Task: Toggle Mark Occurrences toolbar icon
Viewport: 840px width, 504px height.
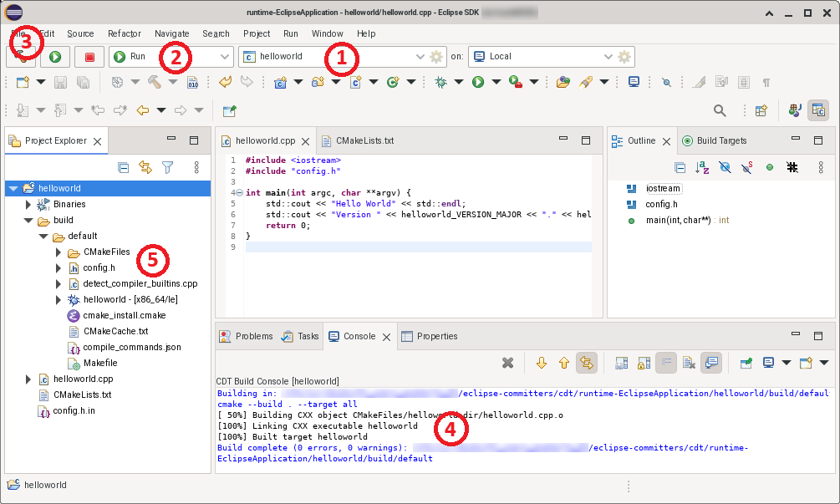Action: 699,82
